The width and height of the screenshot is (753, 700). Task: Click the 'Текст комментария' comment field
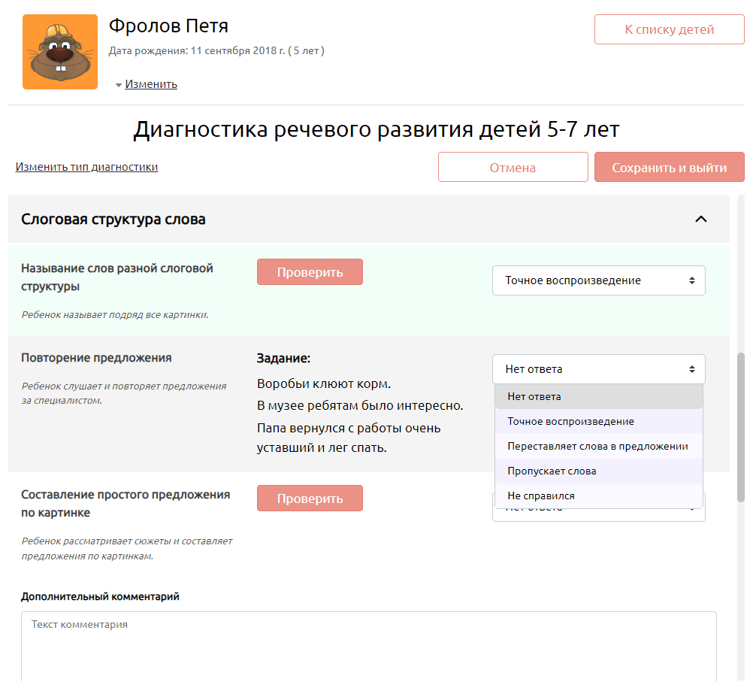point(368,647)
